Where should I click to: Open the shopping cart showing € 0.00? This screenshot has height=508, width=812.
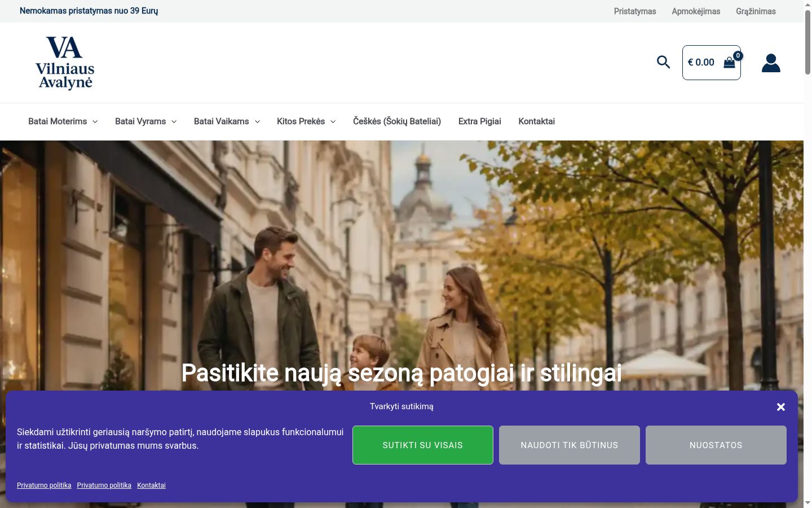(x=712, y=63)
